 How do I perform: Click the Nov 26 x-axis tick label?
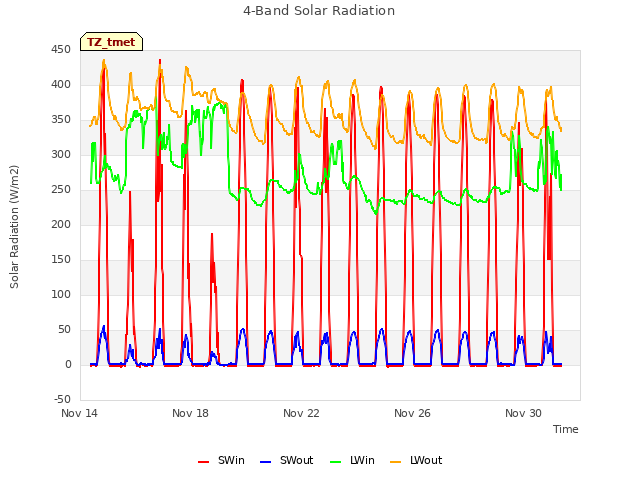pos(412,413)
